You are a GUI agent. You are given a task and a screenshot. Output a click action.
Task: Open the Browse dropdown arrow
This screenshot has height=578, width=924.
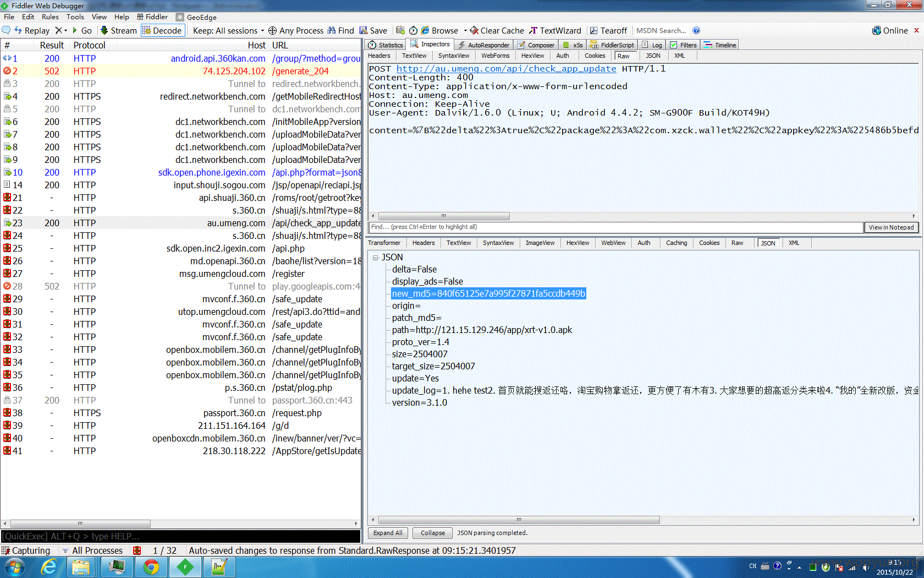(465, 30)
